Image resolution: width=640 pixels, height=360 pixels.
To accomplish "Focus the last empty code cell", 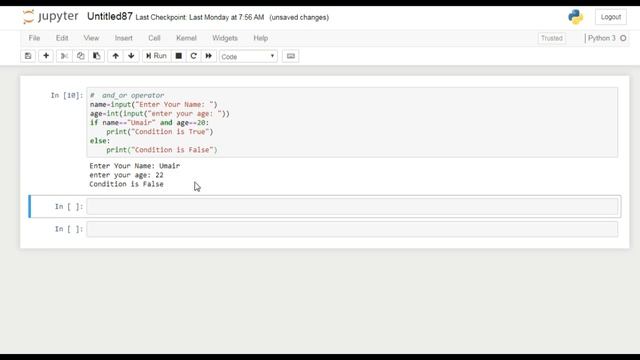I will pyautogui.click(x=352, y=229).
